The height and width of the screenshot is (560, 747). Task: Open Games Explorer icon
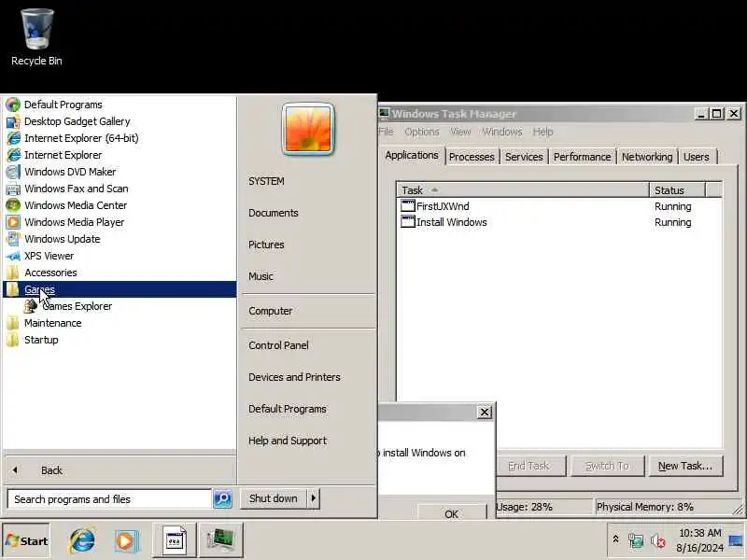tap(31, 306)
